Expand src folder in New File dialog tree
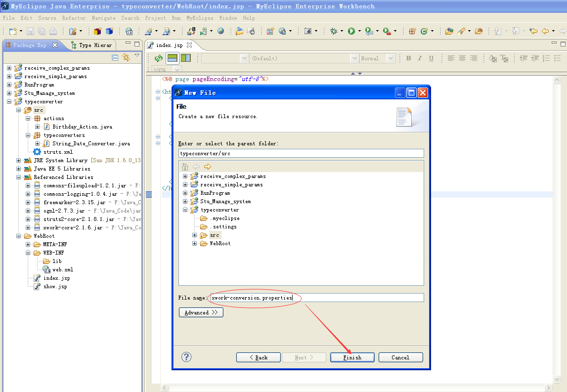This screenshot has height=392, width=567. [x=195, y=235]
